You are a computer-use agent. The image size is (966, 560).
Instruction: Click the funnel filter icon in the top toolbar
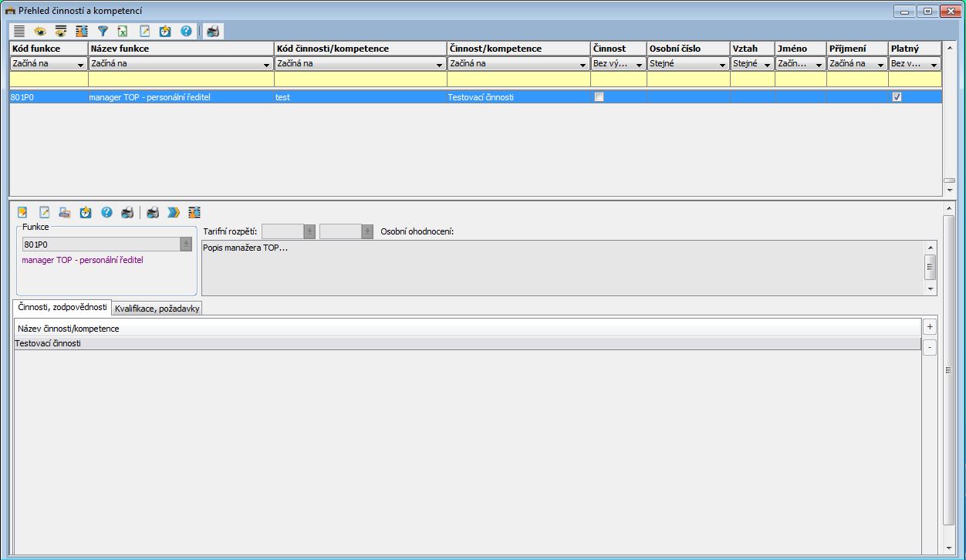pos(103,32)
